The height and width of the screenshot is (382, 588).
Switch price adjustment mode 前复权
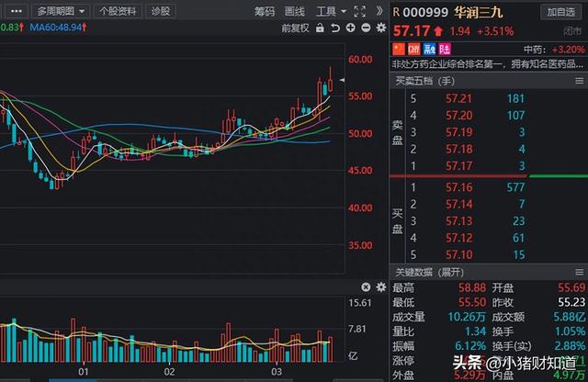(295, 28)
